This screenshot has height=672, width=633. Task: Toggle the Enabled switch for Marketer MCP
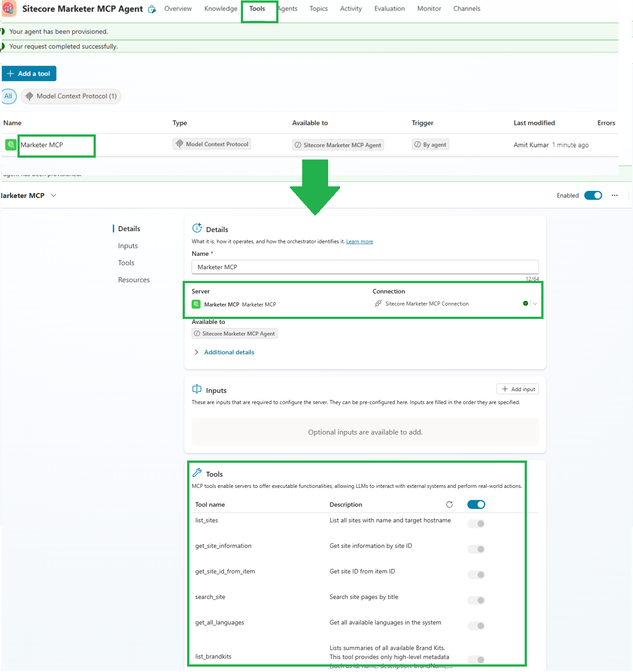click(593, 195)
